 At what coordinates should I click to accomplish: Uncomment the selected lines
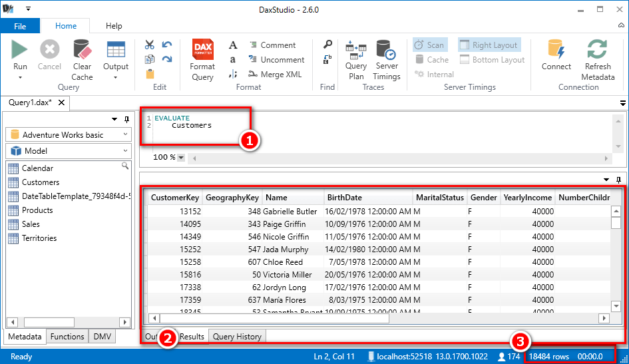coord(276,60)
